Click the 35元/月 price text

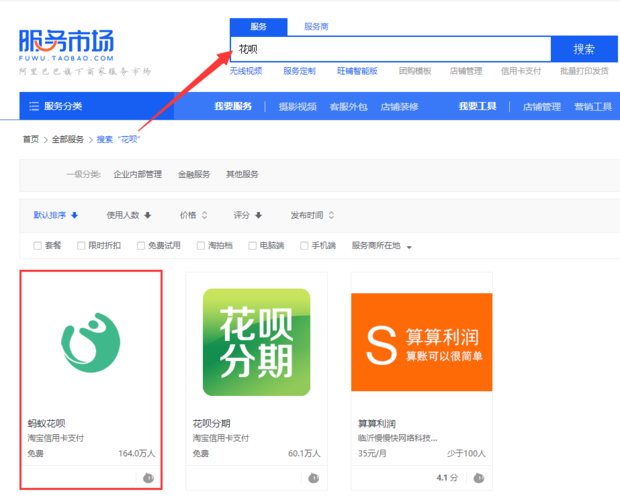[372, 453]
